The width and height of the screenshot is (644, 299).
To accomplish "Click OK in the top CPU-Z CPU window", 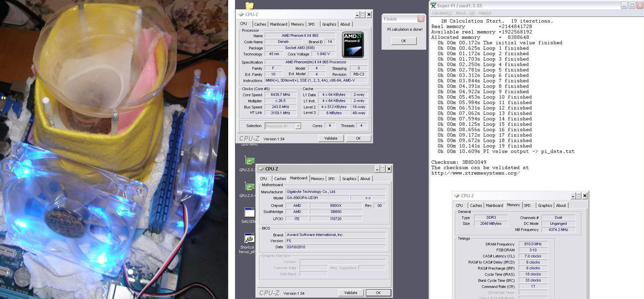I will pyautogui.click(x=358, y=138).
